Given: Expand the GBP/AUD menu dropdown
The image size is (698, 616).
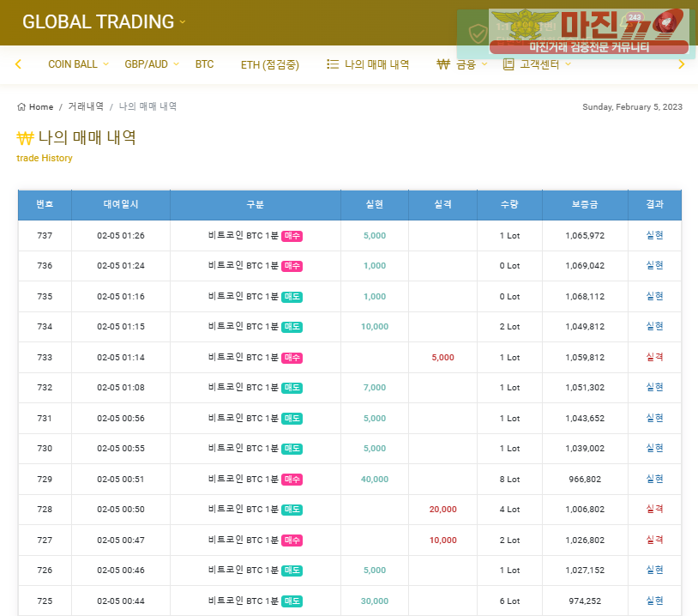Looking at the screenshot, I should coord(176,64).
